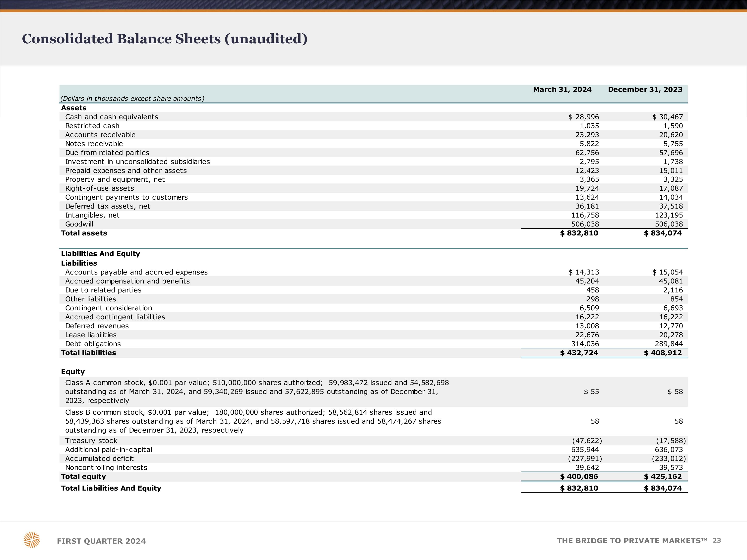747x560 pixels.
Task: Select the Liabilities And Equity heading
Action: click(100, 254)
